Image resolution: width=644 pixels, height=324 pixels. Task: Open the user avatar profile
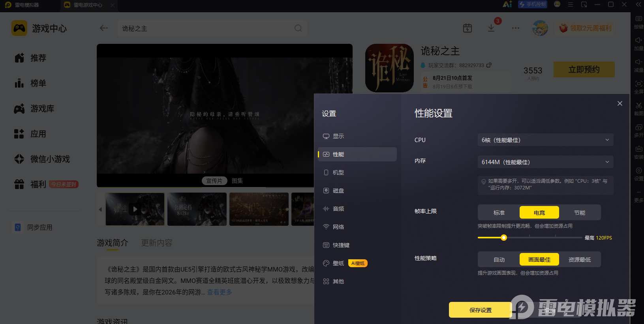(540, 28)
